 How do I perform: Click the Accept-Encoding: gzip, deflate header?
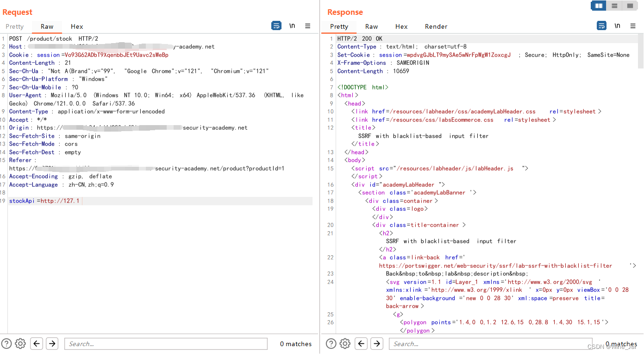(60, 177)
